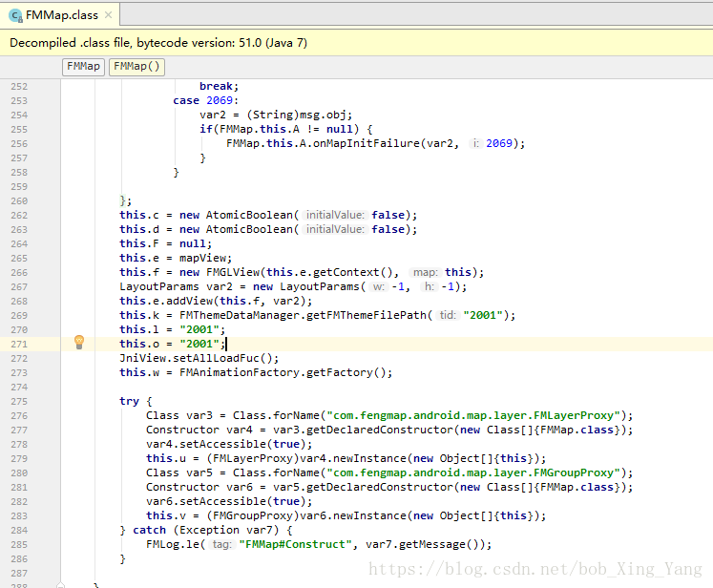The width and height of the screenshot is (713, 588).
Task: Click the FMMap() constructor breadcrumb
Action: coord(136,67)
